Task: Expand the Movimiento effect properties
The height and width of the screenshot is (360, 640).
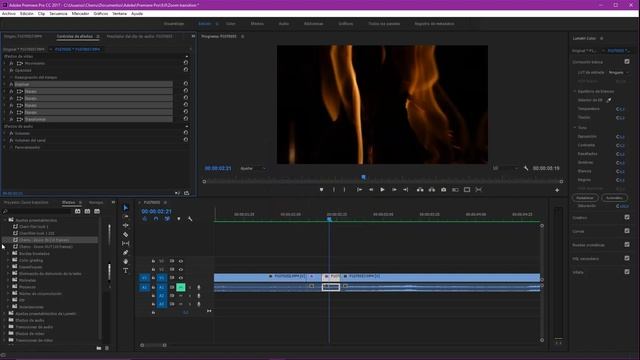Action: click(4, 63)
